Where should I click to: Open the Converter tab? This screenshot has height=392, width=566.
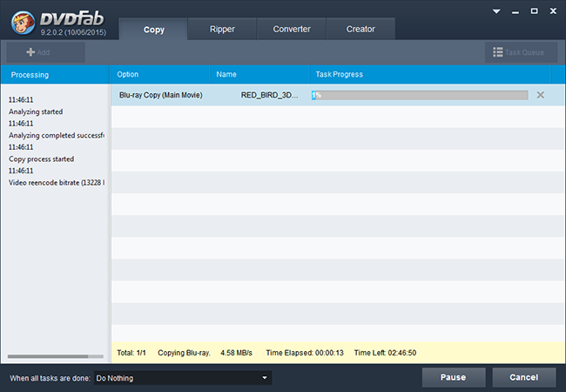click(292, 29)
